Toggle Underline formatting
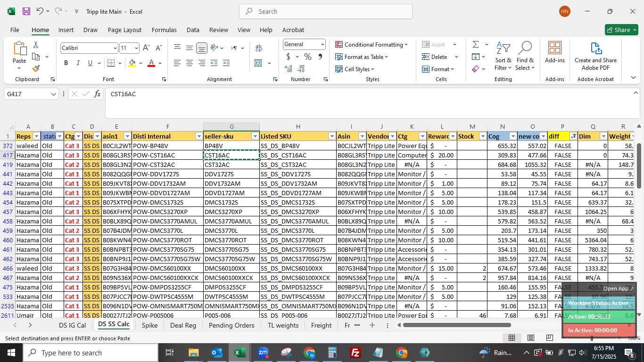The image size is (644, 362). pyautogui.click(x=90, y=63)
